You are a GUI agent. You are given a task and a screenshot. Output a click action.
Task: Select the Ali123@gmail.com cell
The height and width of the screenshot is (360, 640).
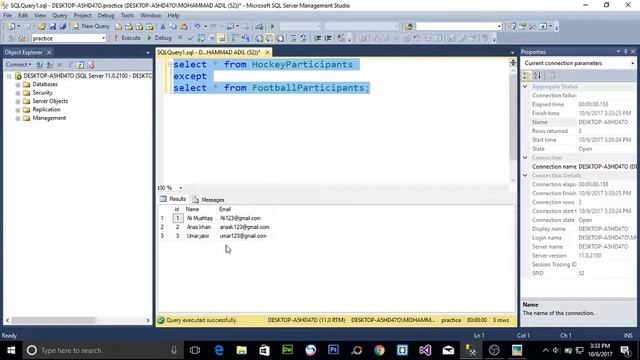(240, 218)
